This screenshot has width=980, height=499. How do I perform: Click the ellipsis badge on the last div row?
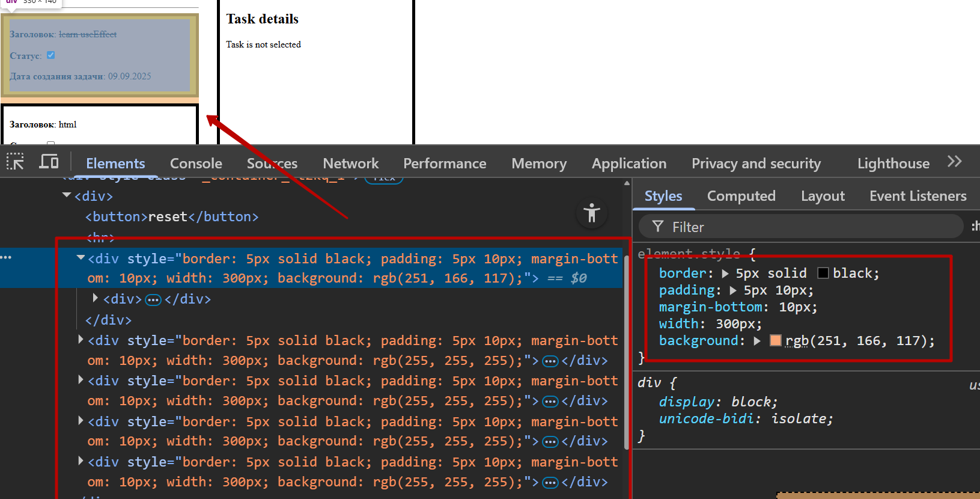pyautogui.click(x=550, y=482)
